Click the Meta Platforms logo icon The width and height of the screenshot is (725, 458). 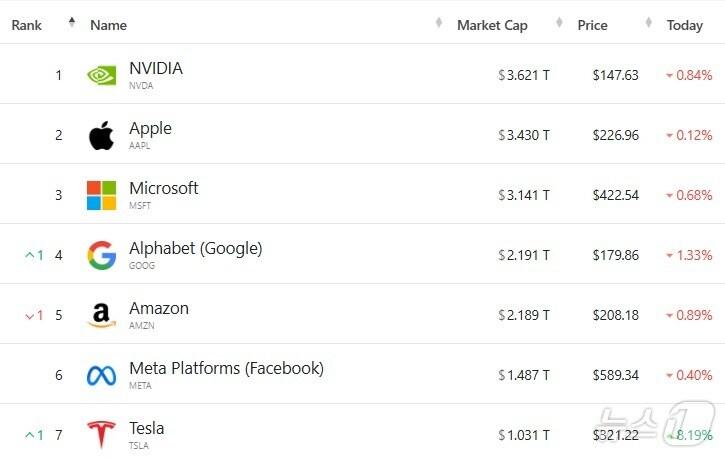(101, 375)
